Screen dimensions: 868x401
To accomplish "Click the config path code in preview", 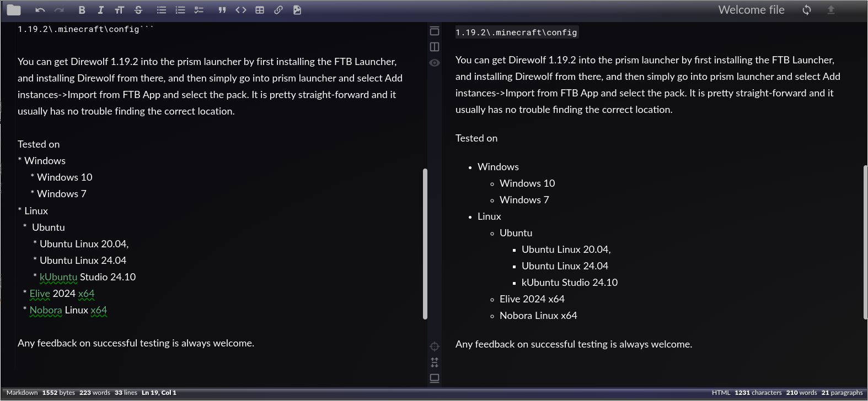I will click(x=516, y=32).
